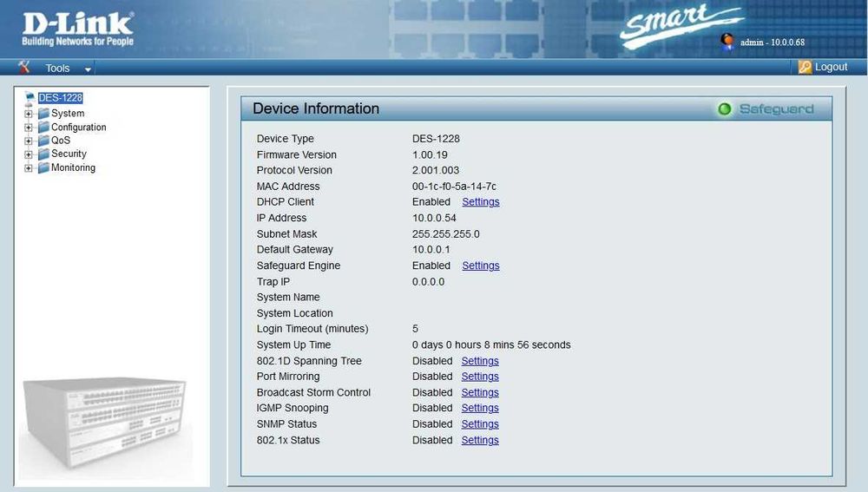Click the admin user avatar icon
The image size is (868, 492).
point(727,42)
